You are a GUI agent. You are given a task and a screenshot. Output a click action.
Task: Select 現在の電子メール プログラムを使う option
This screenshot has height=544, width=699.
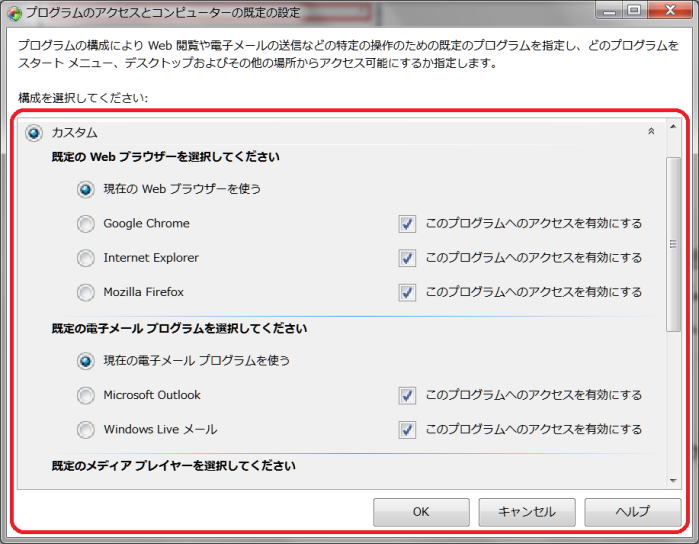pyautogui.click(x=86, y=360)
